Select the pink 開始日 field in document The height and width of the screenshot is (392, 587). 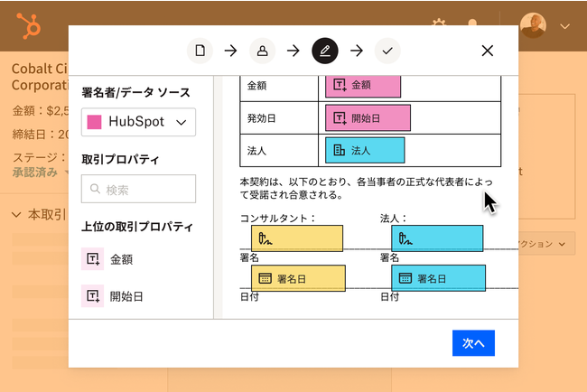(x=368, y=118)
